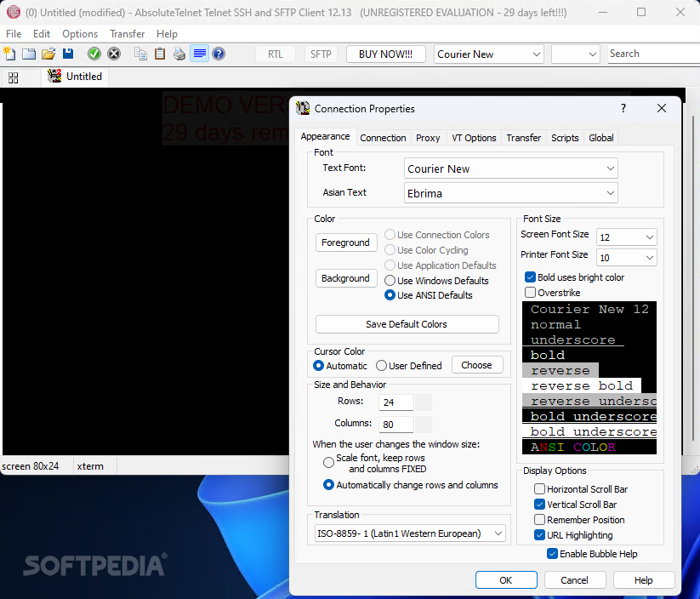Click the new connection file icon
The height and width of the screenshot is (599, 700).
click(9, 54)
